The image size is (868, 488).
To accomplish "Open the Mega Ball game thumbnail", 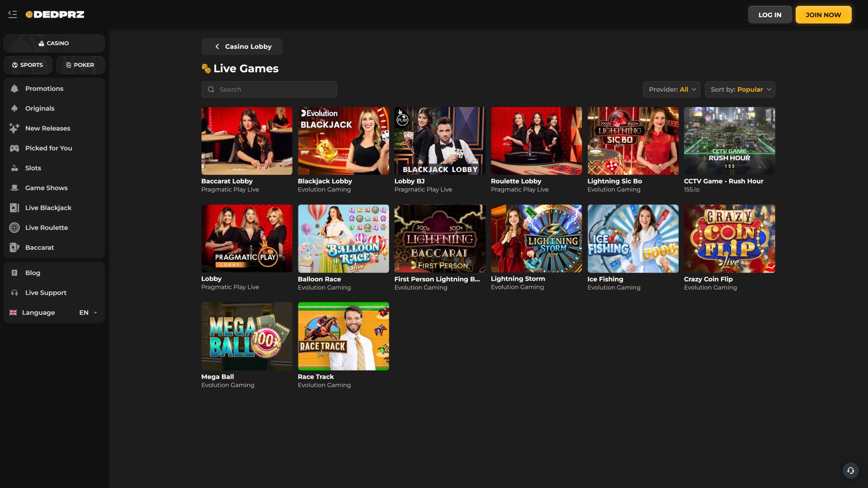I will (247, 336).
